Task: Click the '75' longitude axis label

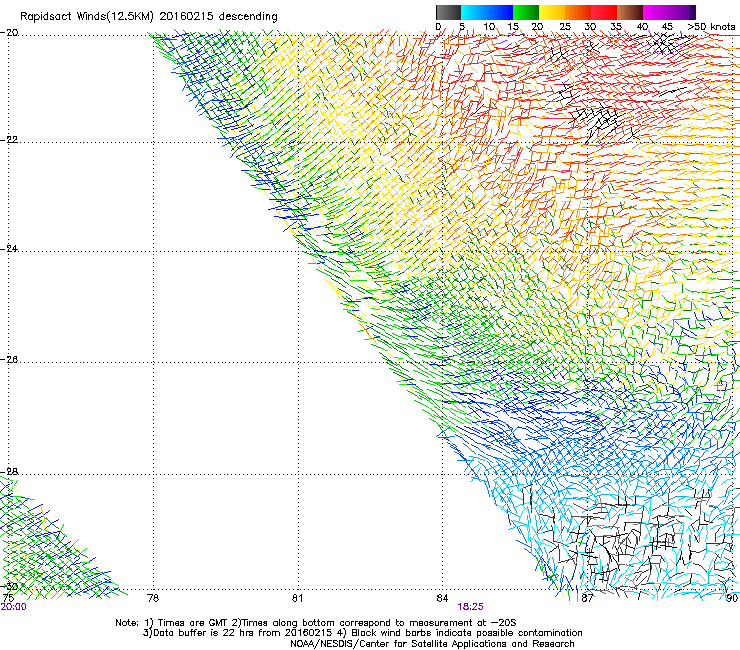Action: 8,598
